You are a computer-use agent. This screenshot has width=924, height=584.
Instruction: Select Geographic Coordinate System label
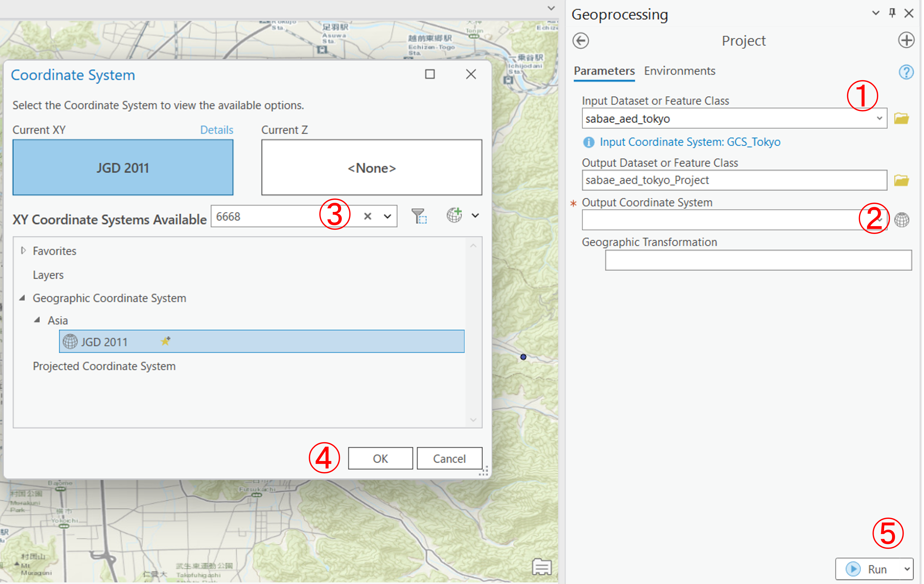pos(109,298)
